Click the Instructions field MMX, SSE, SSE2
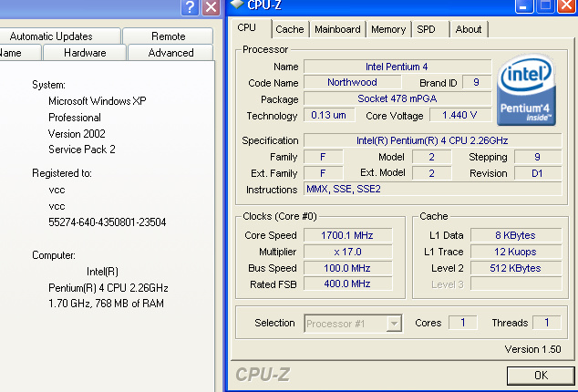The image size is (578, 392). 432,190
